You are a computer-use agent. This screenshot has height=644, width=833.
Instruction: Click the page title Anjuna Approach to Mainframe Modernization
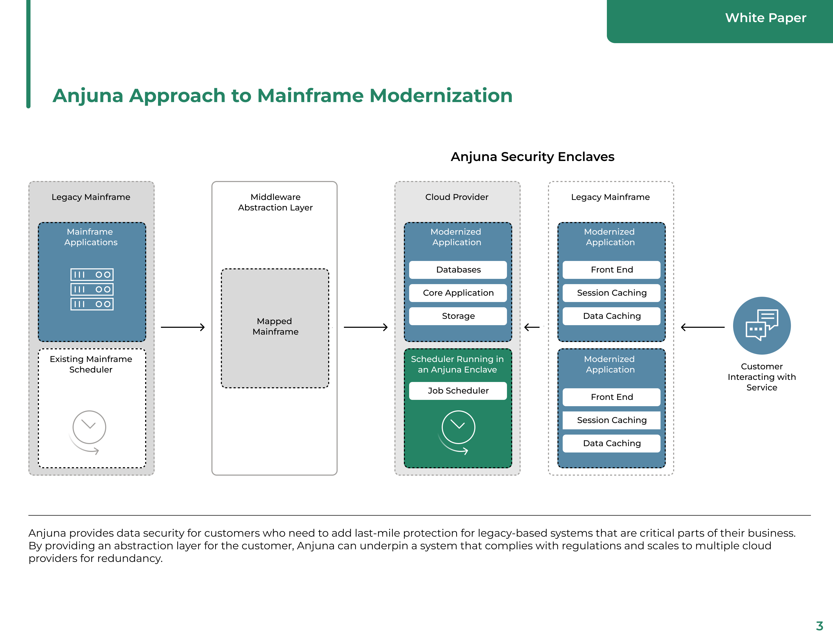click(x=282, y=95)
